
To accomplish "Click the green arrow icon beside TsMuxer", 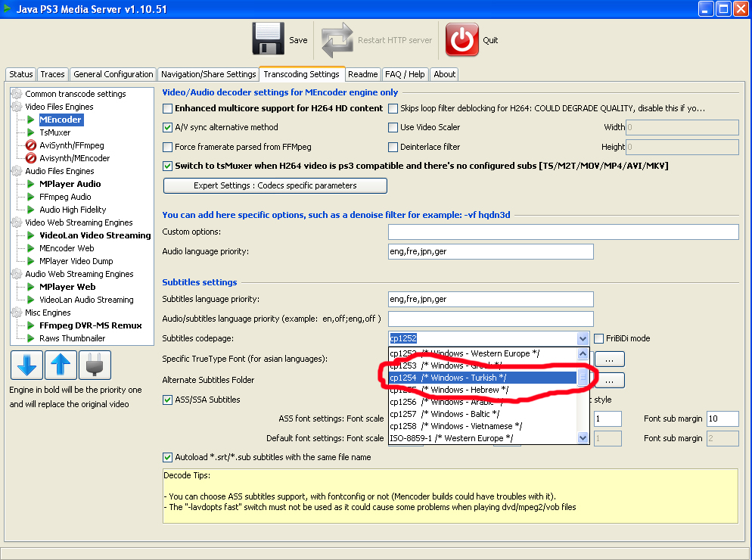I will (x=31, y=132).
